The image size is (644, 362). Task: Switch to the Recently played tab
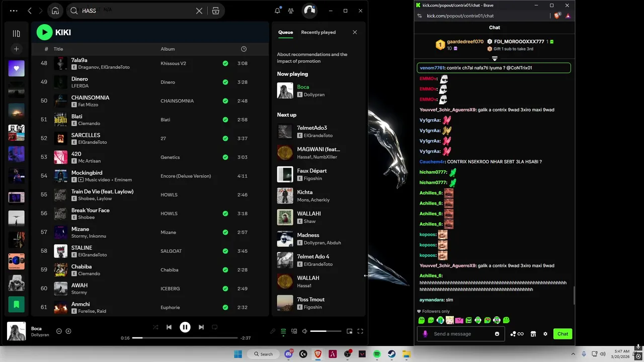[318, 32]
